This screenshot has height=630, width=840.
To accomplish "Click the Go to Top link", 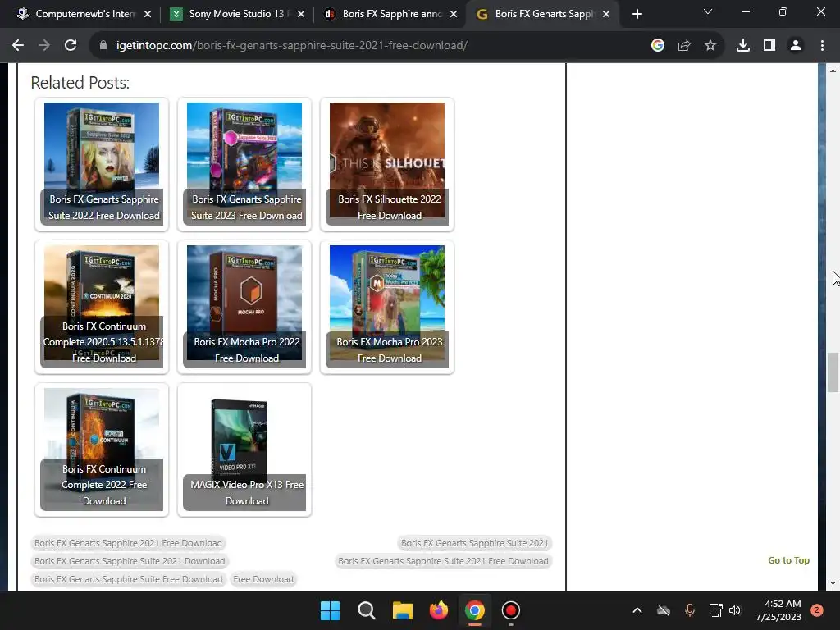I will (788, 560).
